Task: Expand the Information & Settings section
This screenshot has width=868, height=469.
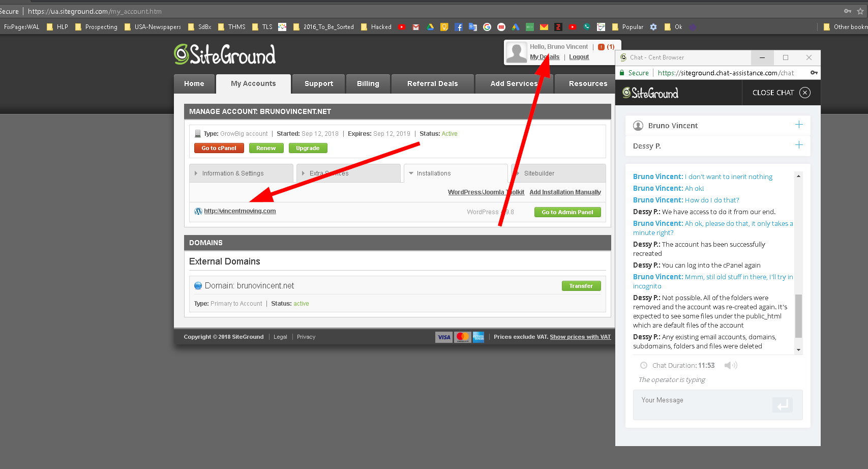Action: tap(241, 173)
